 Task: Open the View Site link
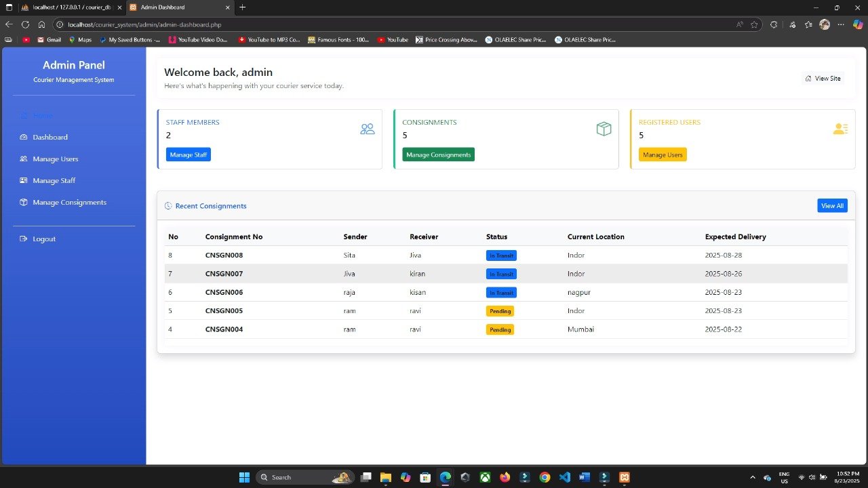(x=823, y=79)
